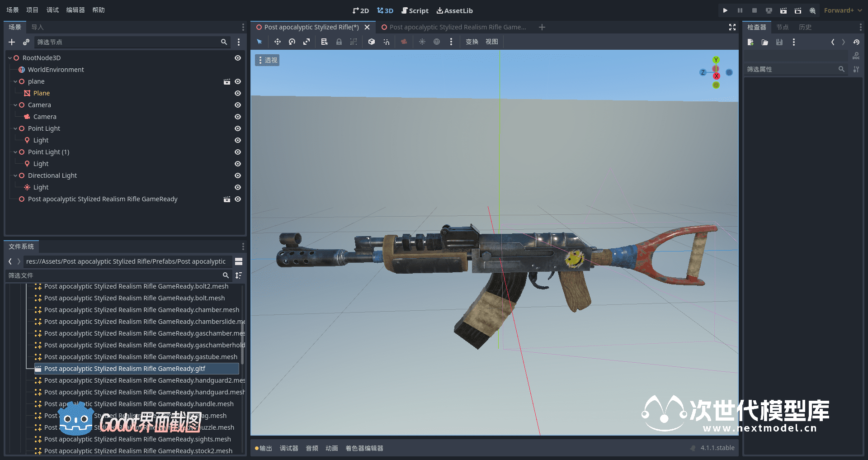Collapse the Camera node tree
868x460 pixels.
pyautogui.click(x=15, y=105)
